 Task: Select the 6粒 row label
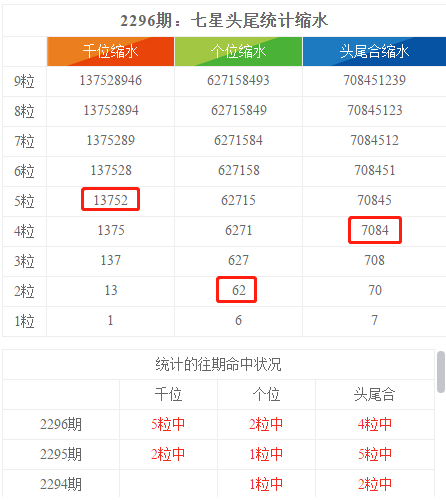(x=24, y=171)
